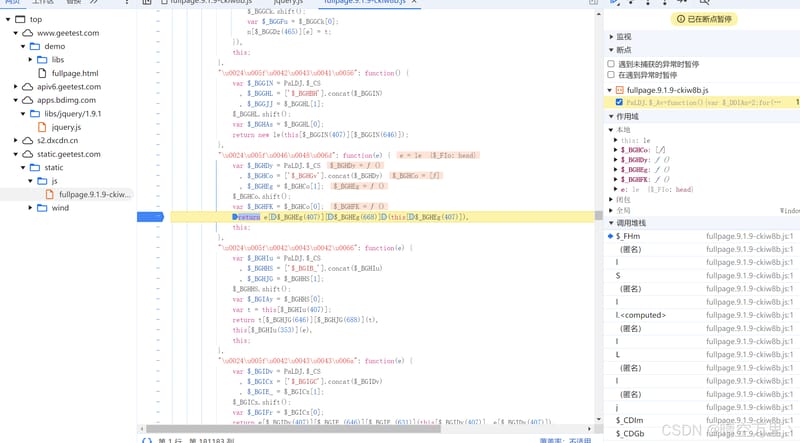This screenshot has width=800, height=443.
Task: Collapse the top frame tree node
Action: [8, 19]
